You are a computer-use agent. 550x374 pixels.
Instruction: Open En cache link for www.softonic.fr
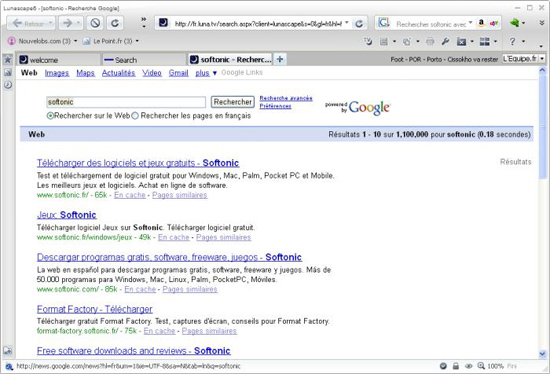(x=130, y=195)
